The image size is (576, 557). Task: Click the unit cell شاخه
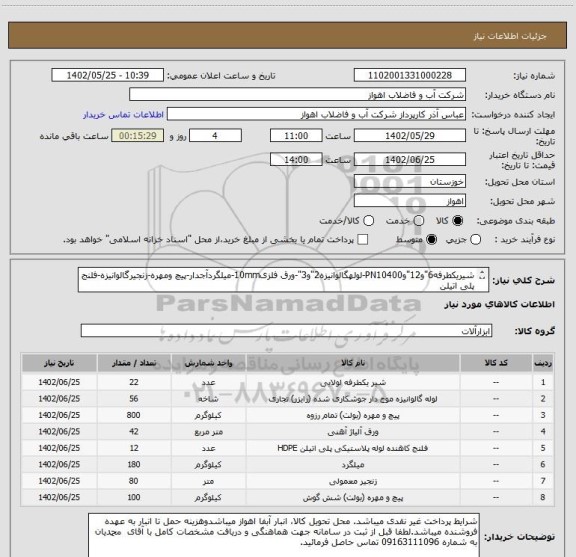tap(208, 399)
